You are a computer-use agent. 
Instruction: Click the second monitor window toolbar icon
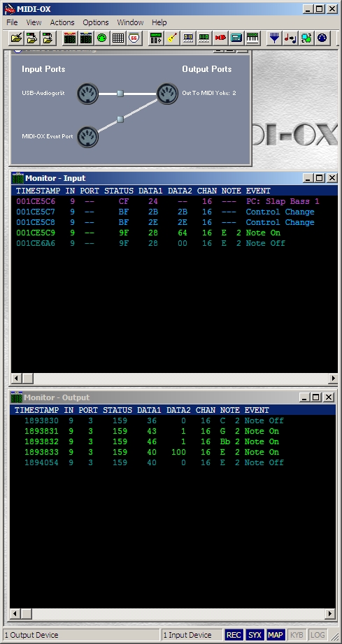86,38
